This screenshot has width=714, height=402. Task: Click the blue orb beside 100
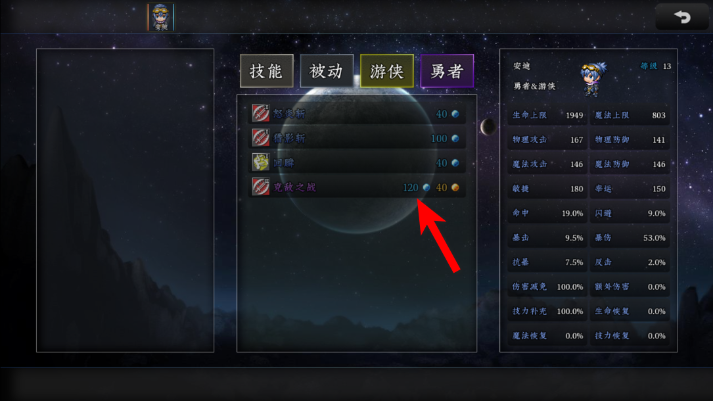455,138
